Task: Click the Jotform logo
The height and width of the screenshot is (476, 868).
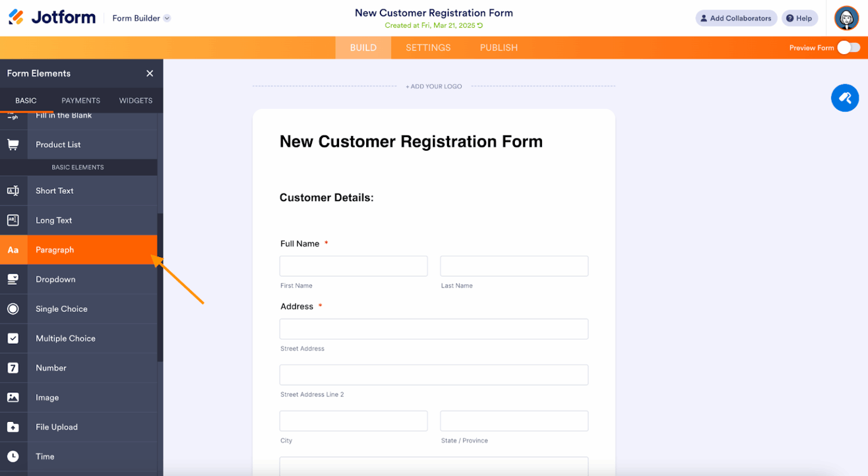Action: [51, 17]
